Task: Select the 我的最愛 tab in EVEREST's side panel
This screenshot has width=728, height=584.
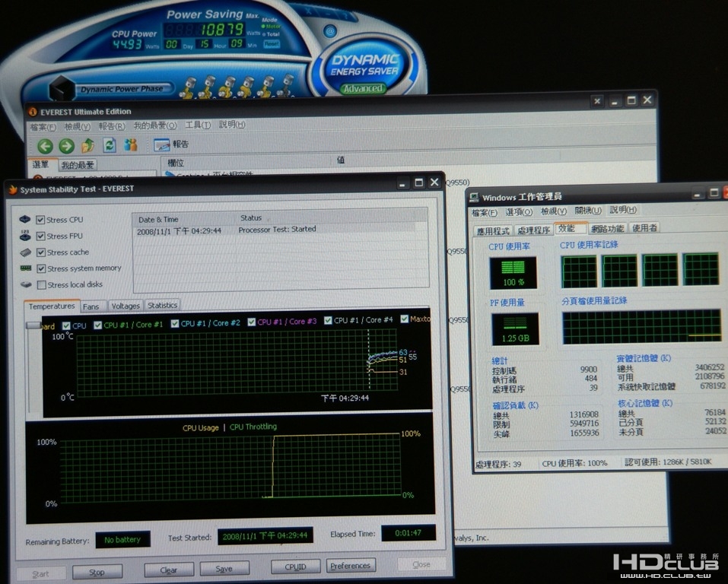Action: click(x=78, y=165)
